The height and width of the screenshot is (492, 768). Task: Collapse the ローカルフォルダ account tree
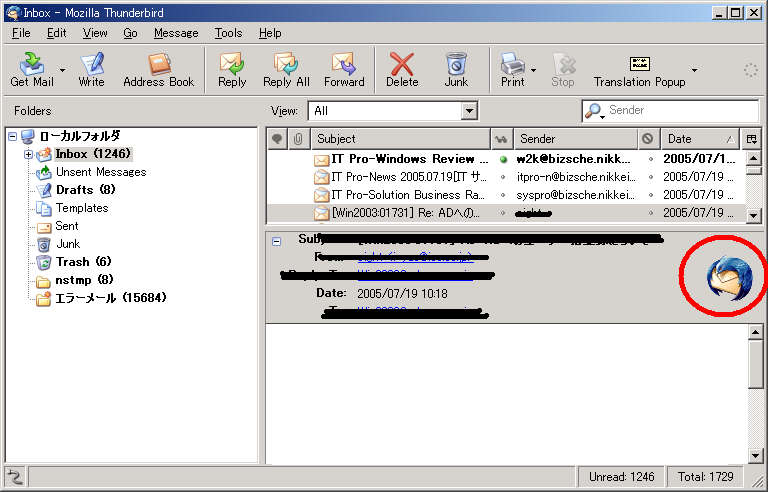click(x=12, y=136)
